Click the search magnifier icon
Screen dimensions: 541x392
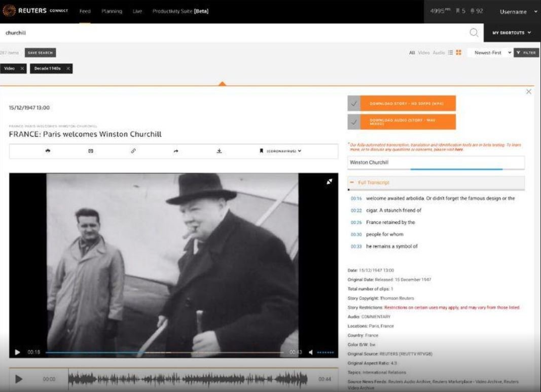coord(474,33)
